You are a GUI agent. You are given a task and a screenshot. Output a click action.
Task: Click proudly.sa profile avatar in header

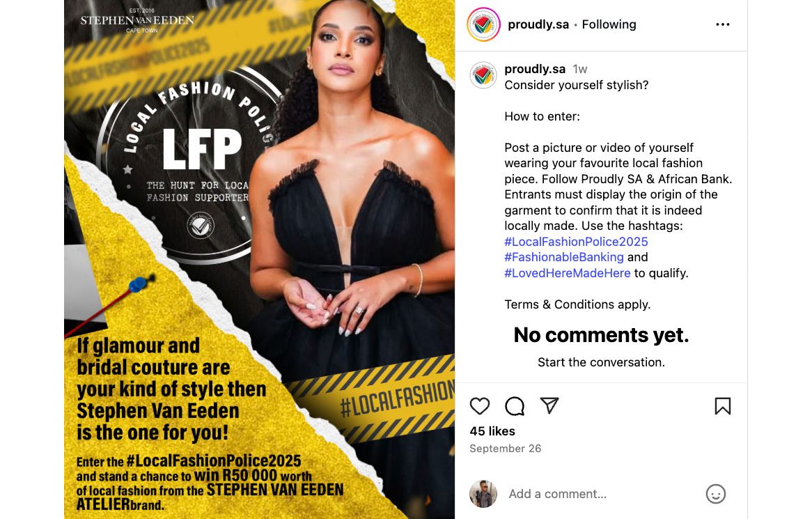(483, 24)
